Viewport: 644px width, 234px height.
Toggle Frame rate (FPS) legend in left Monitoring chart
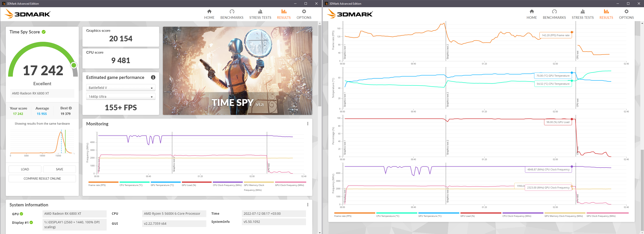(103, 184)
